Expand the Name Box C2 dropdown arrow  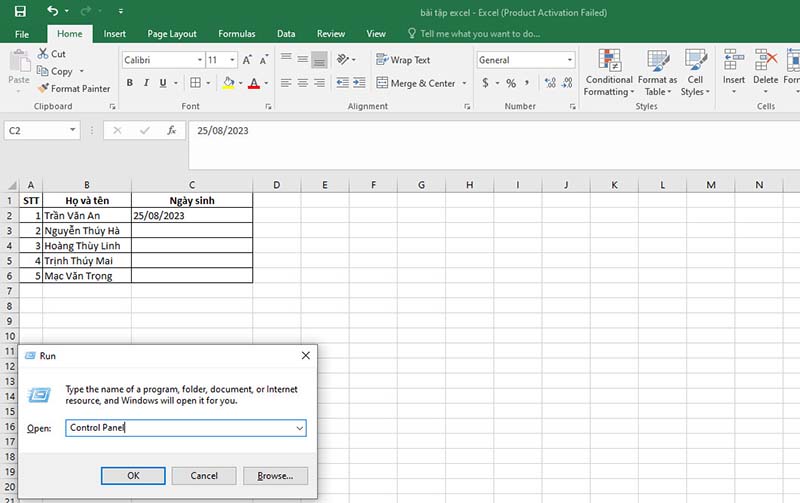[x=72, y=130]
